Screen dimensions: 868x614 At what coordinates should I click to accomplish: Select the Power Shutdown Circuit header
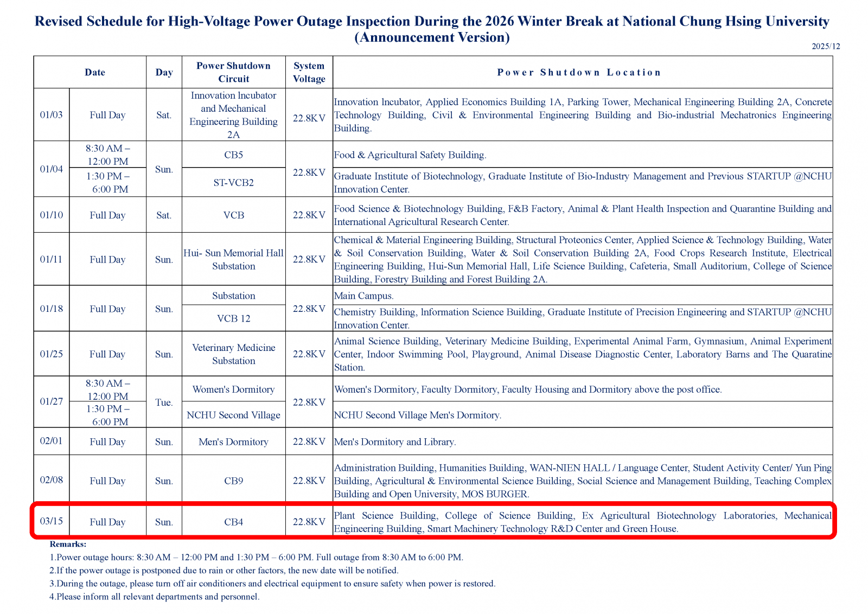tap(233, 72)
